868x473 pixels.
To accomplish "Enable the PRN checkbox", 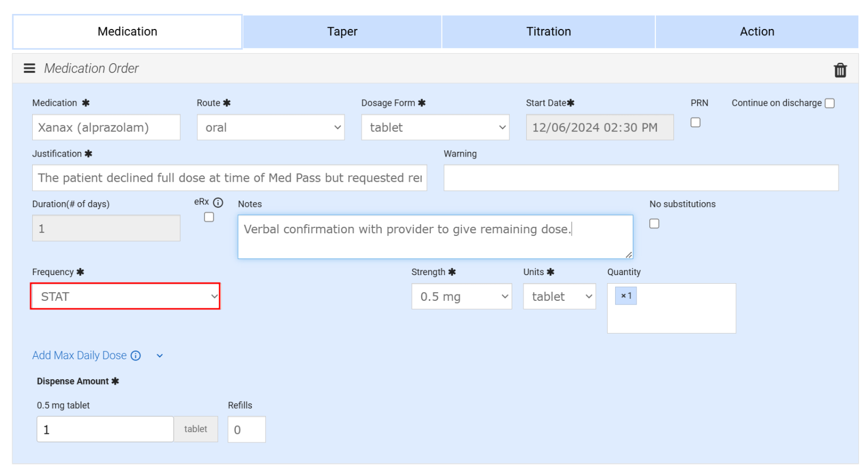I will (695, 122).
